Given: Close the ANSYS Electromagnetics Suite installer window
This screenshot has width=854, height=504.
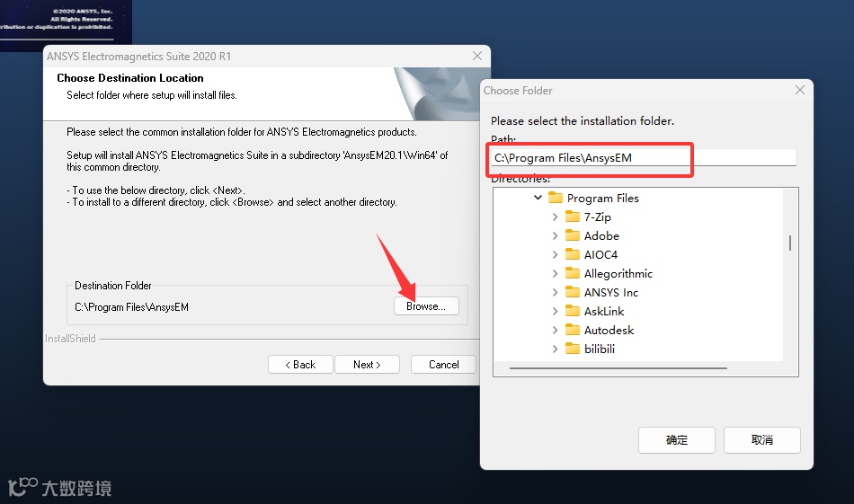Looking at the screenshot, I should click(x=477, y=56).
